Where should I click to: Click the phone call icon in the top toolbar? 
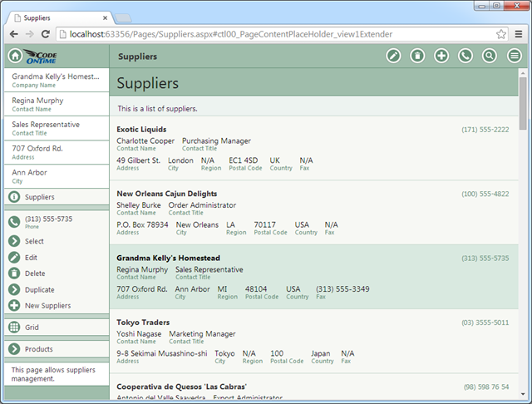point(465,57)
